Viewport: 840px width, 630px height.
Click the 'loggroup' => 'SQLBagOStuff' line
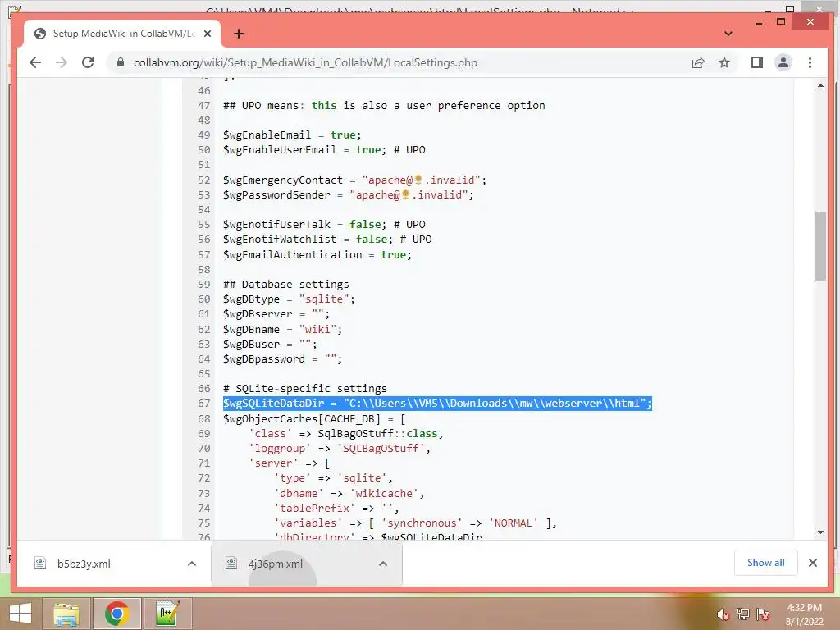[339, 448]
